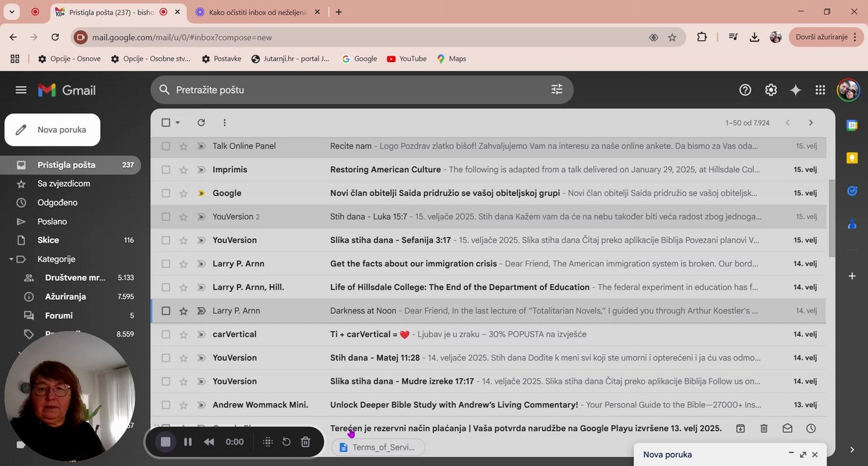Open Pristigla pošta inbox folder
This screenshot has height=466, width=868.
pos(71,165)
